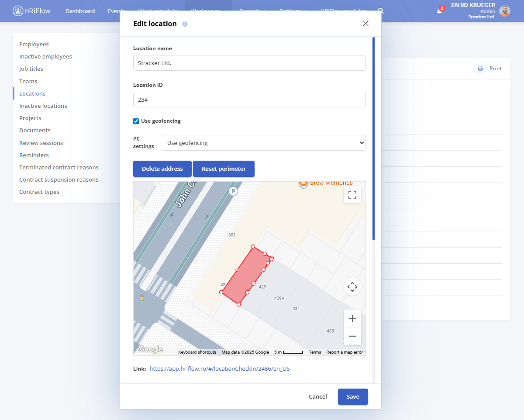
Task: Go to the Dashboard menu item
Action: pos(80,11)
